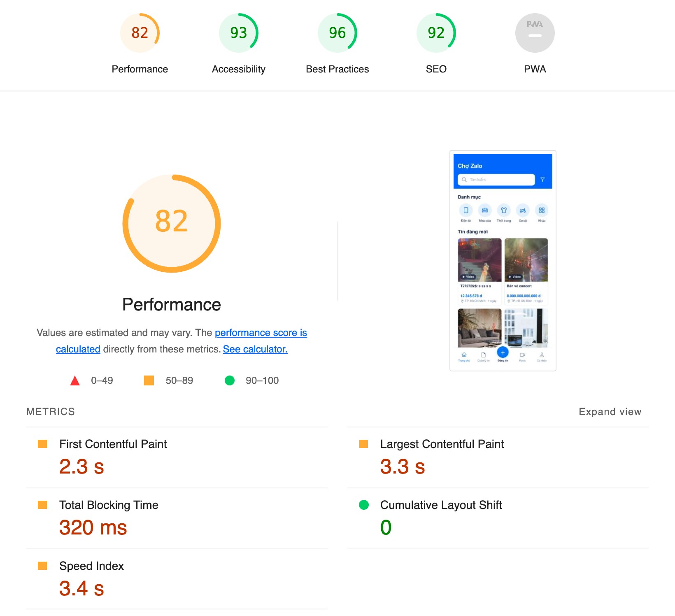This screenshot has height=616, width=675.
Task: Select the Best Practices 96 gauge
Action: click(x=337, y=33)
